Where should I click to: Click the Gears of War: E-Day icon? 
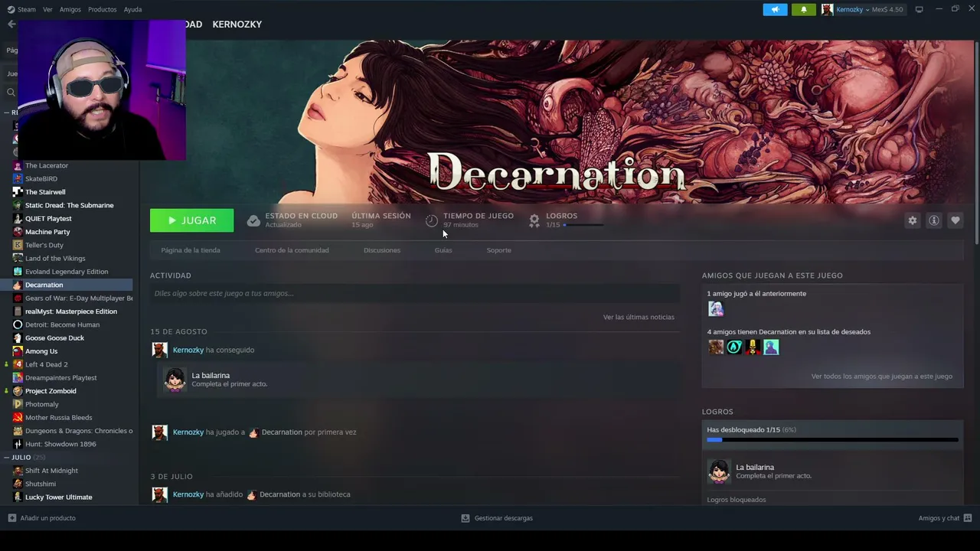pos(18,298)
